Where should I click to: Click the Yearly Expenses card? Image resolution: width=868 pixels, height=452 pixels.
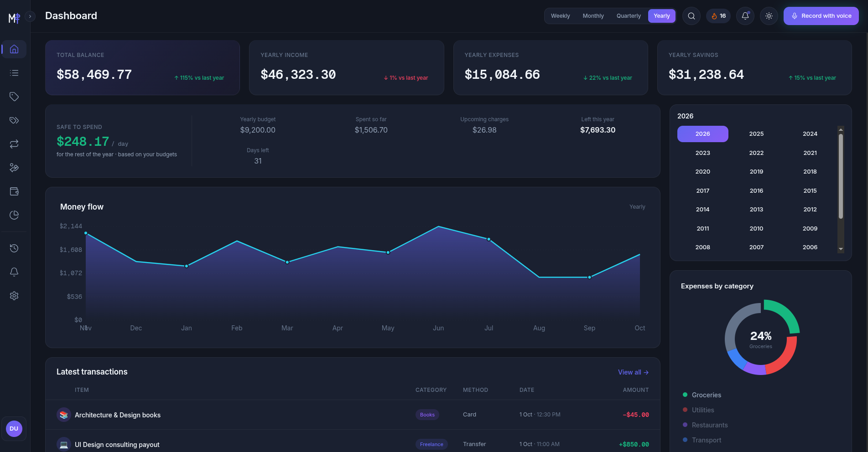(551, 68)
